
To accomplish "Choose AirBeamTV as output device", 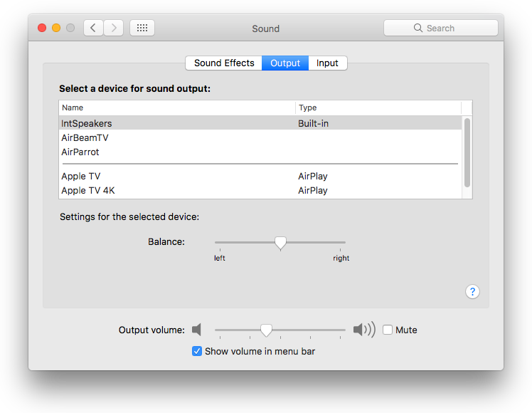I will coord(85,137).
